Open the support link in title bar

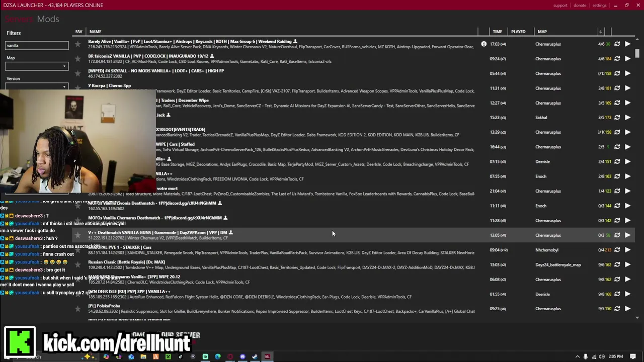click(560, 5)
